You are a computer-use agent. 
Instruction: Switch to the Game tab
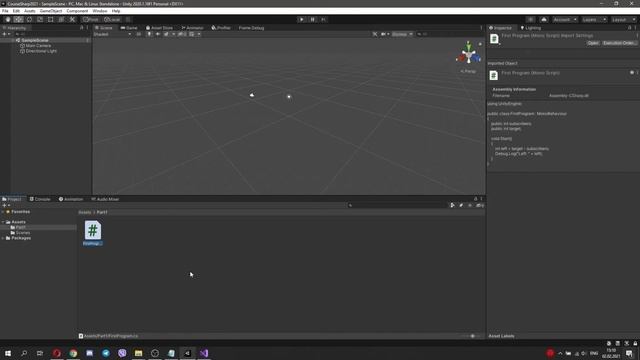(x=129, y=28)
